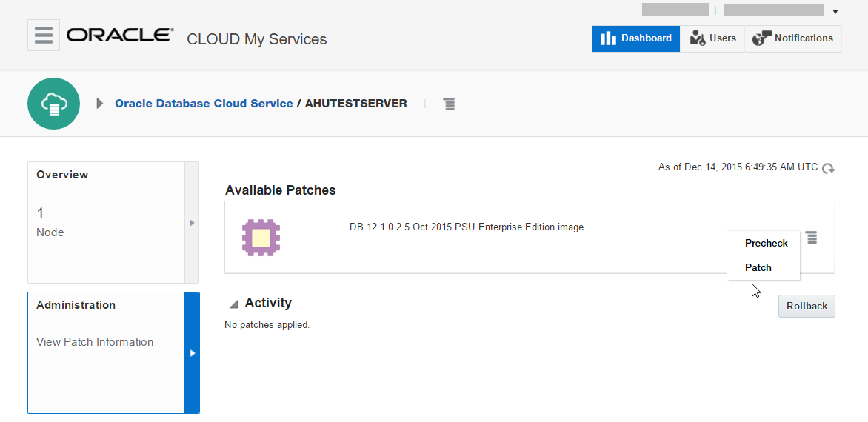
Task: Open the patch actions menu icon
Action: pos(812,238)
